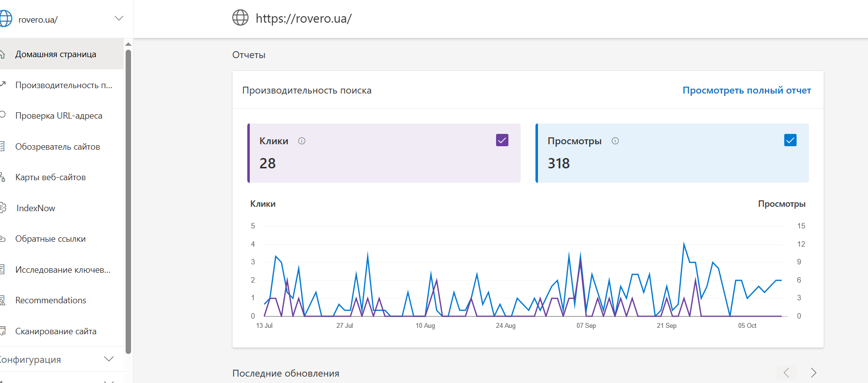This screenshot has width=868, height=383.
Task: Click the sidebar vertical scrollbar
Action: tap(128, 197)
